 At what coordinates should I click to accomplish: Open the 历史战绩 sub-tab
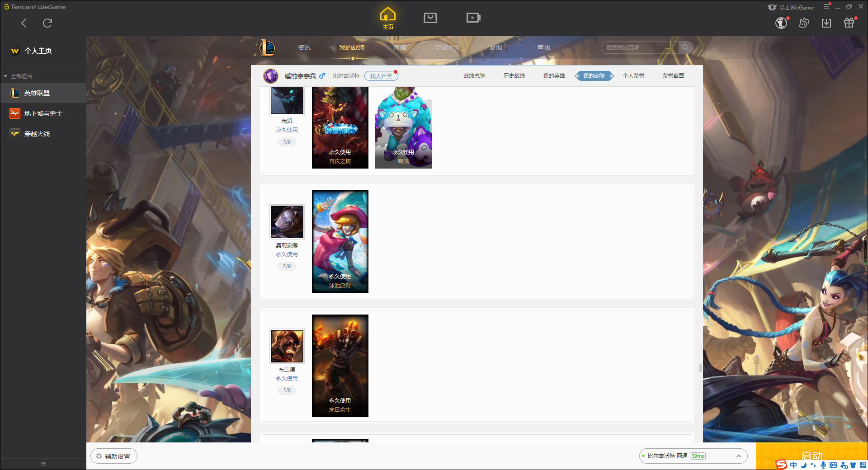(514, 76)
